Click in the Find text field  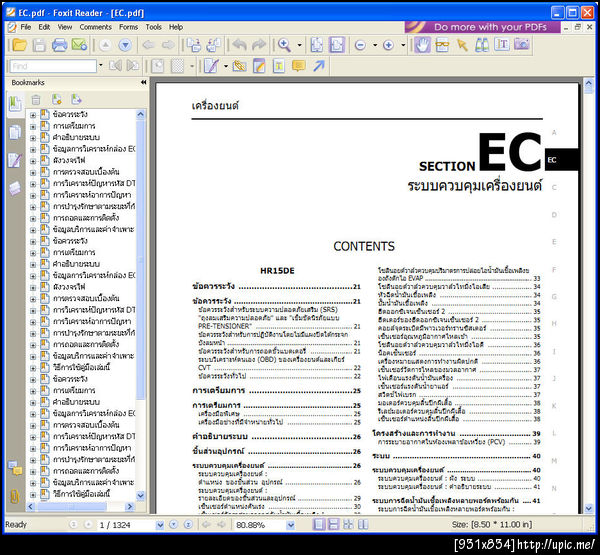click(x=53, y=66)
